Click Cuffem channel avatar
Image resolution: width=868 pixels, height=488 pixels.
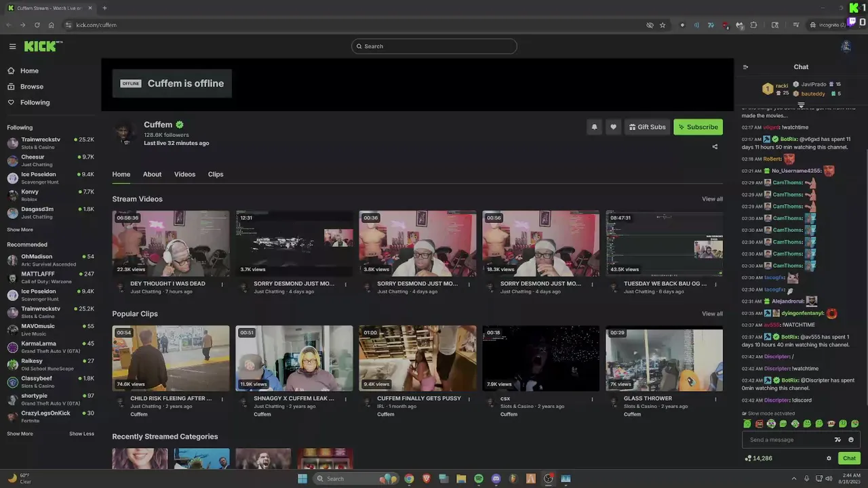point(125,131)
